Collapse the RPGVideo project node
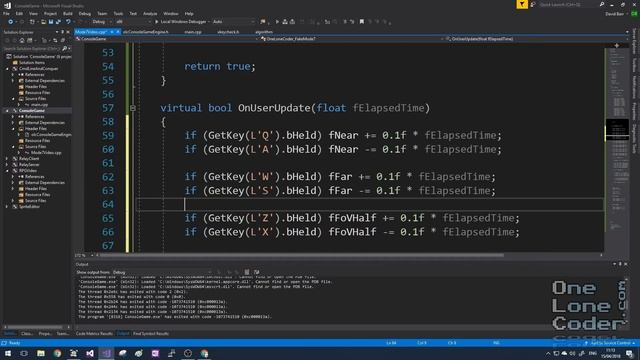 tap(7, 171)
